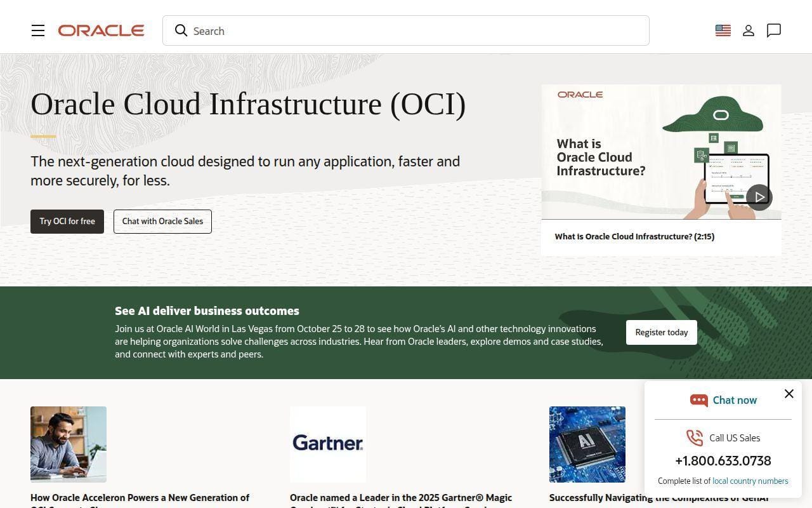Click Try OCI for free button
This screenshot has width=812, height=508.
pos(67,222)
